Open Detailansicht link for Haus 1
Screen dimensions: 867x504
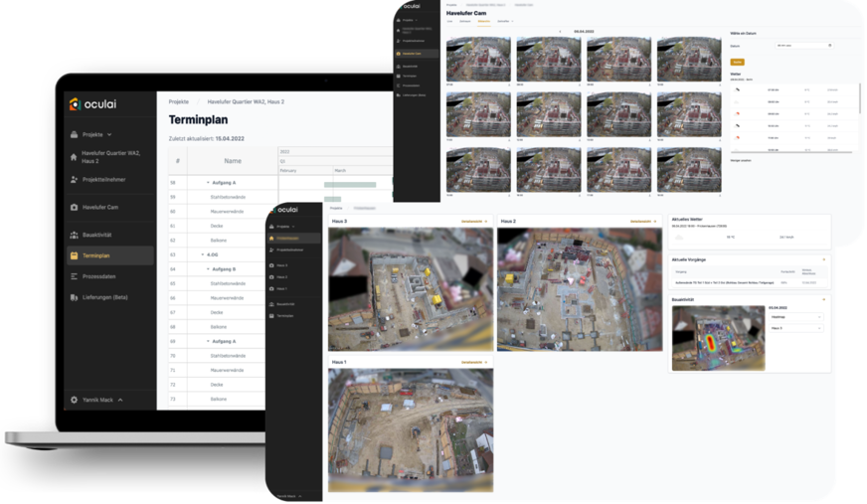click(474, 362)
